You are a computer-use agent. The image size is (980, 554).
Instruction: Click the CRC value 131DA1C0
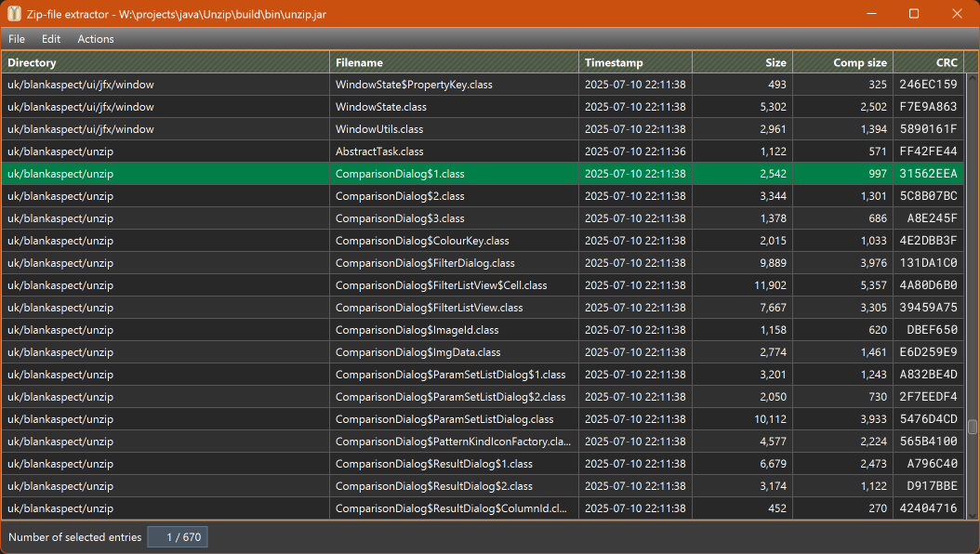[928, 263]
